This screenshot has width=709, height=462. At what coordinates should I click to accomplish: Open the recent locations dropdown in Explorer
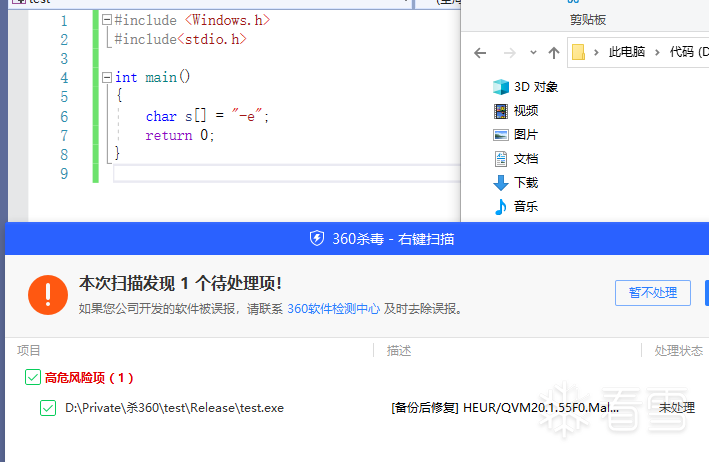534,53
